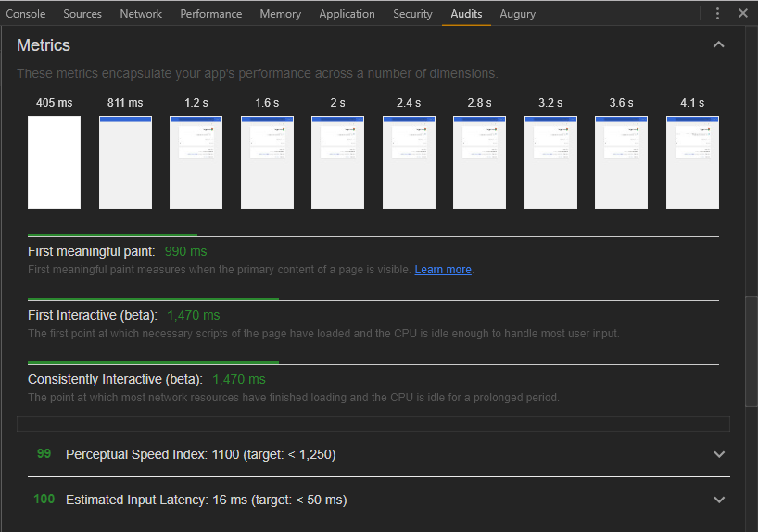Click the Consistently Interactive 1,470 ms value

(x=239, y=379)
